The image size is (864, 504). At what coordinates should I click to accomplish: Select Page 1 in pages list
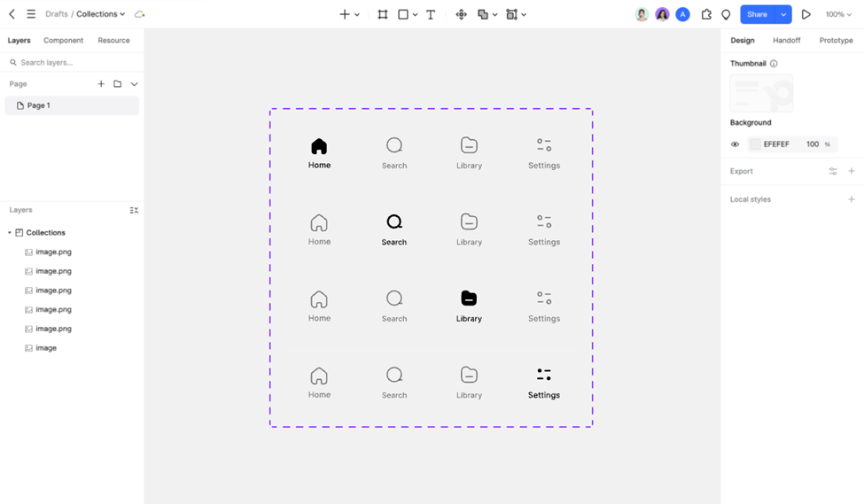coord(72,105)
